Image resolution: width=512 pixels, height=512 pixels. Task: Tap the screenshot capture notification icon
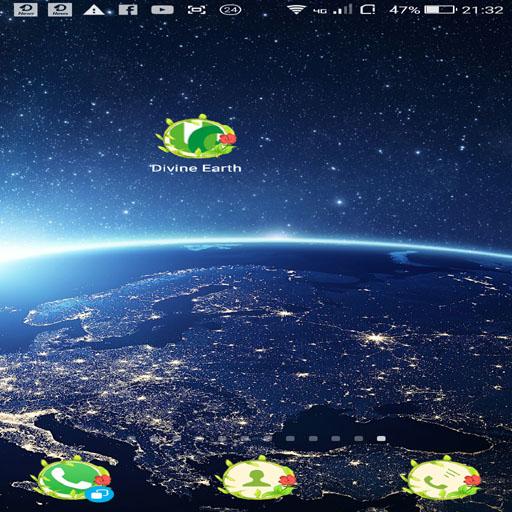point(196,10)
